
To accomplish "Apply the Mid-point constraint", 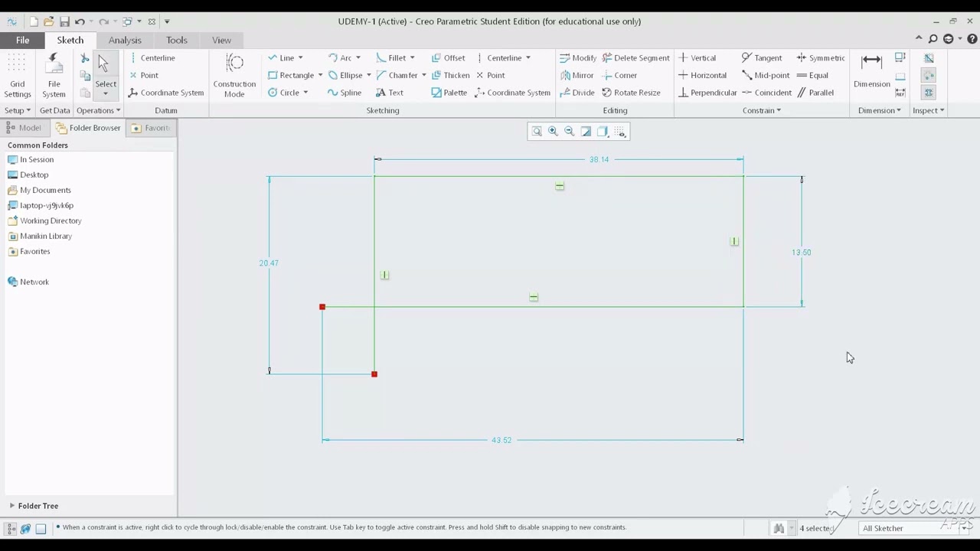I will [x=766, y=75].
